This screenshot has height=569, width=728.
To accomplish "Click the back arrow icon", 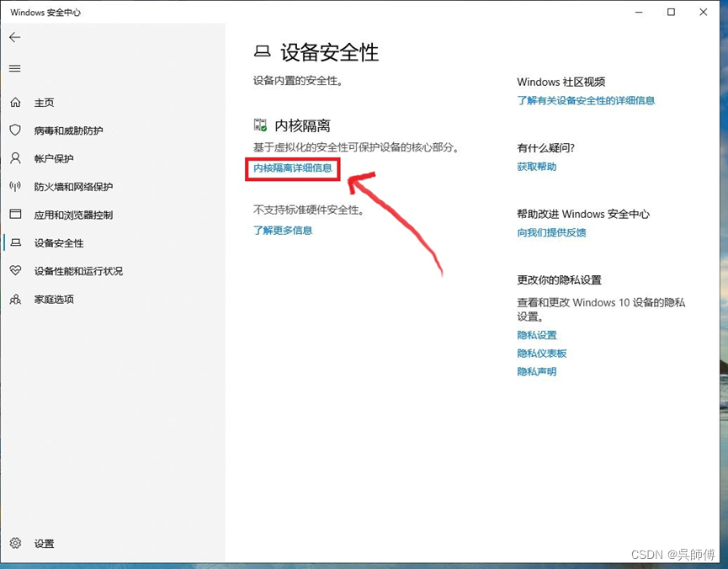I will 15,37.
